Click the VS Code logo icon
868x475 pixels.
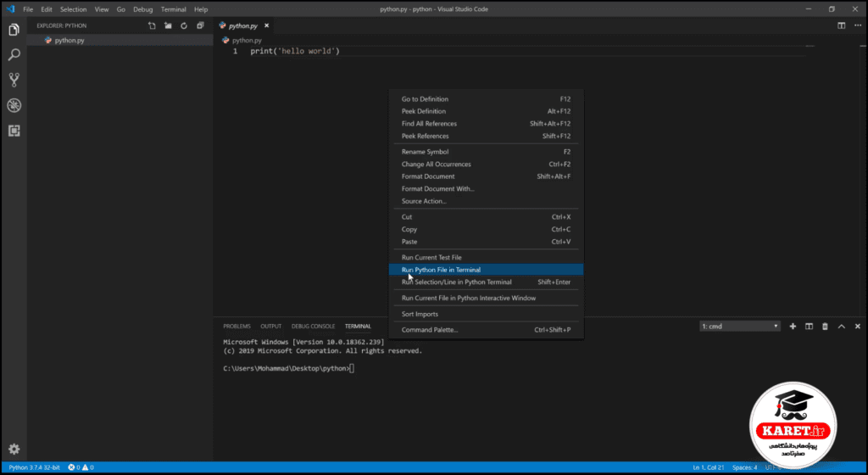coord(10,8)
